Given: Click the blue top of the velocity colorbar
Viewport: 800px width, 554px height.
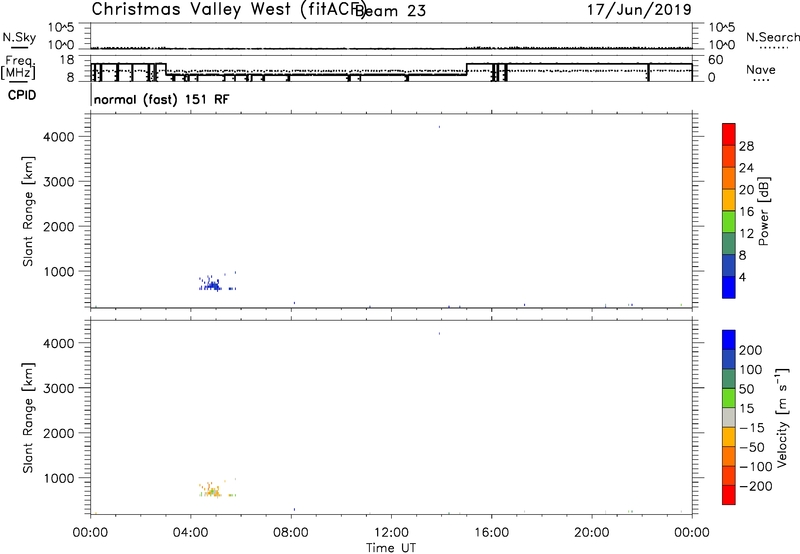Looking at the screenshot, I should 729,340.
